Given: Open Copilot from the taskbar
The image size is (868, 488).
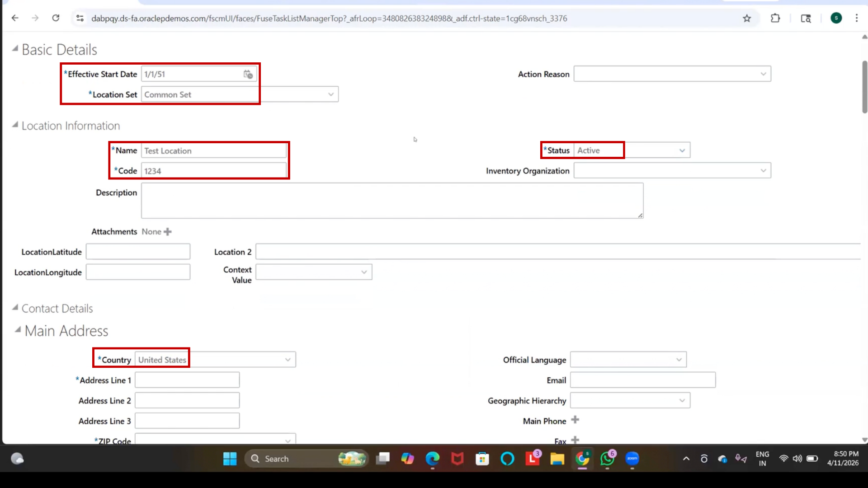Looking at the screenshot, I should [408, 459].
